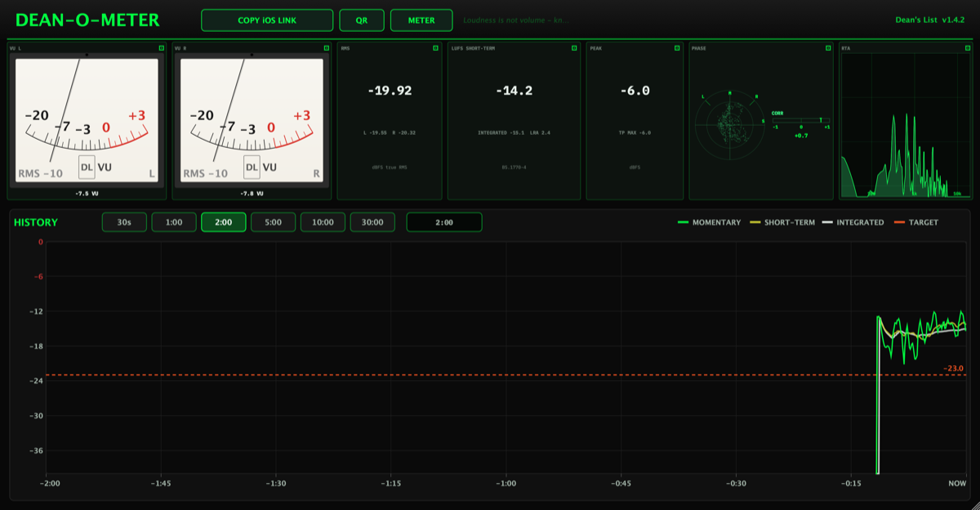Screen dimensions: 980x510
Task: Toggle the Short-Term legend entry
Action: click(781, 222)
